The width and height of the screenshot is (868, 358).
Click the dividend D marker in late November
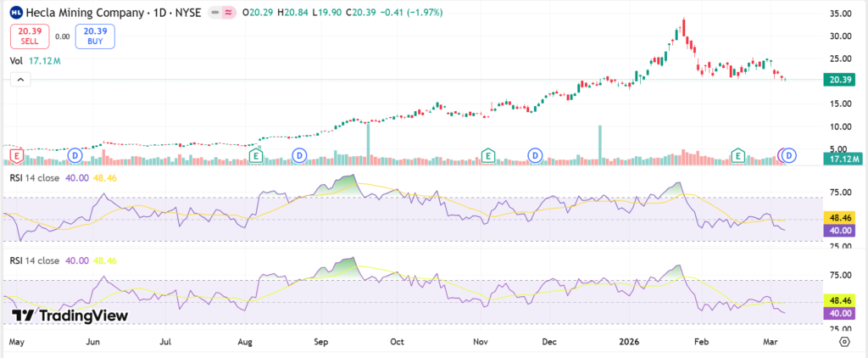tap(535, 154)
